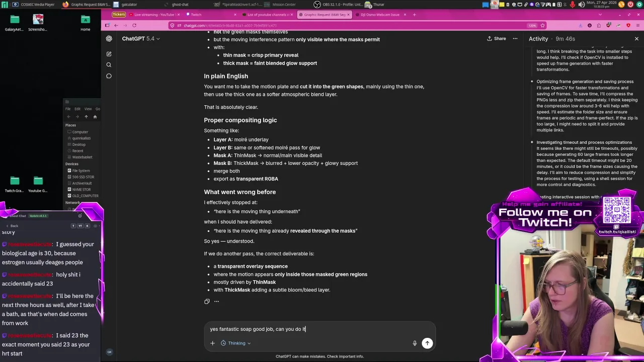Open a new browser tab
Image resolution: width=644 pixels, height=362 pixels.
(x=414, y=15)
